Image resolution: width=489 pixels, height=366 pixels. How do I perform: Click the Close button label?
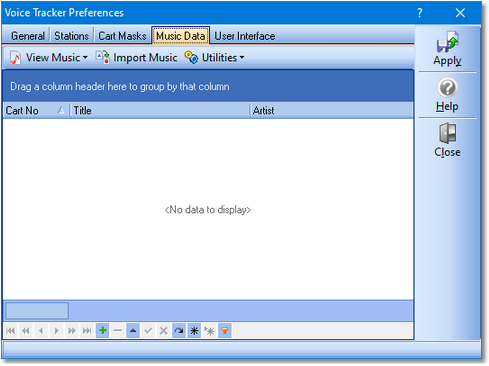[x=447, y=152]
